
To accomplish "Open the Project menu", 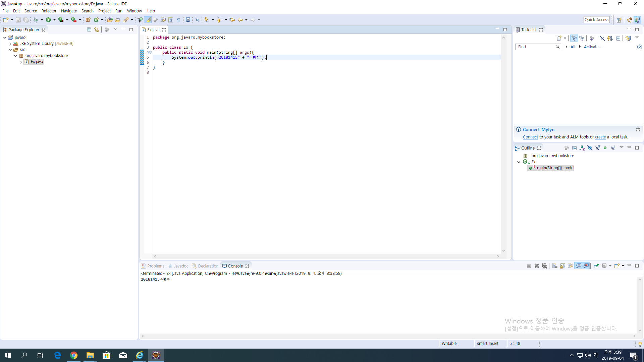I will [x=104, y=11].
